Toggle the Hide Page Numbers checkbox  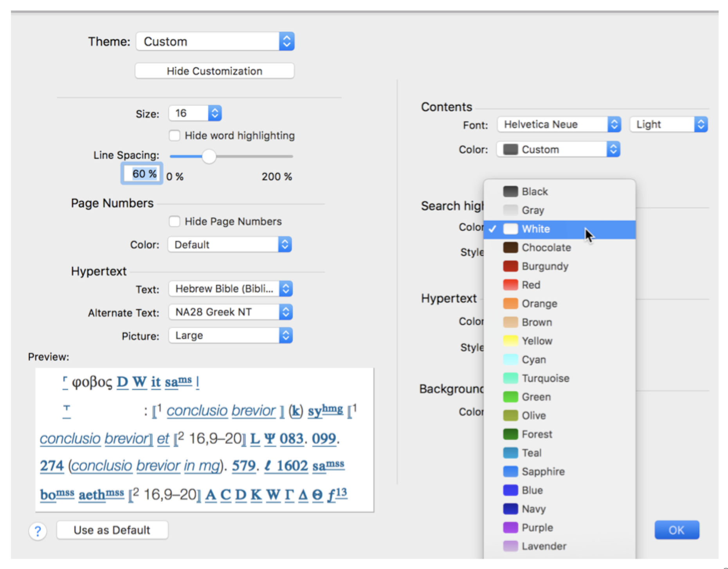(175, 221)
